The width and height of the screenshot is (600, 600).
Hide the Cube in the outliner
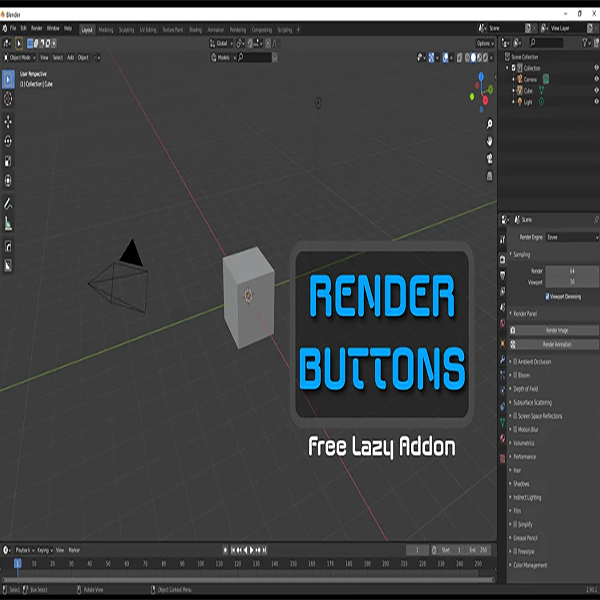(597, 90)
